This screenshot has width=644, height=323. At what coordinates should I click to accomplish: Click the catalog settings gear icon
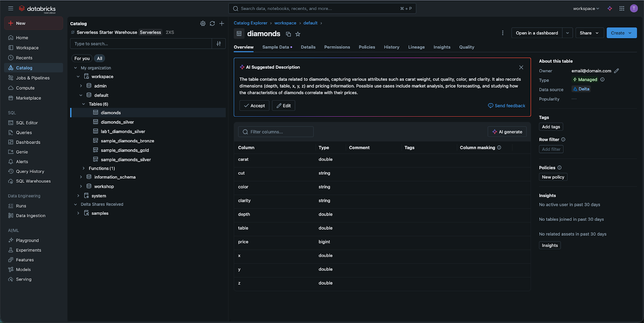(x=203, y=24)
